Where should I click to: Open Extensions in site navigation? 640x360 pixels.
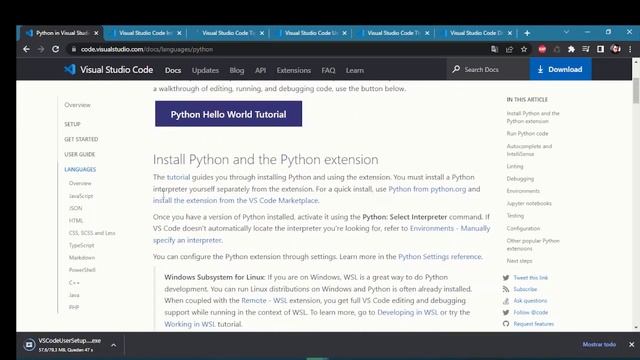coord(293,70)
